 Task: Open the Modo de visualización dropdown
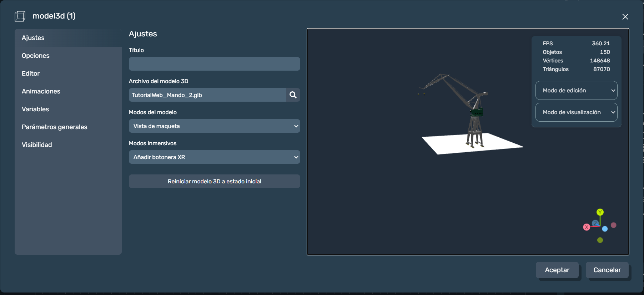pyautogui.click(x=577, y=112)
